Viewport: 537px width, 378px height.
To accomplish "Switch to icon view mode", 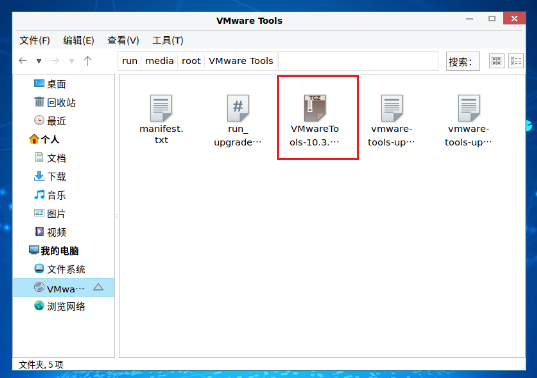I will point(497,61).
